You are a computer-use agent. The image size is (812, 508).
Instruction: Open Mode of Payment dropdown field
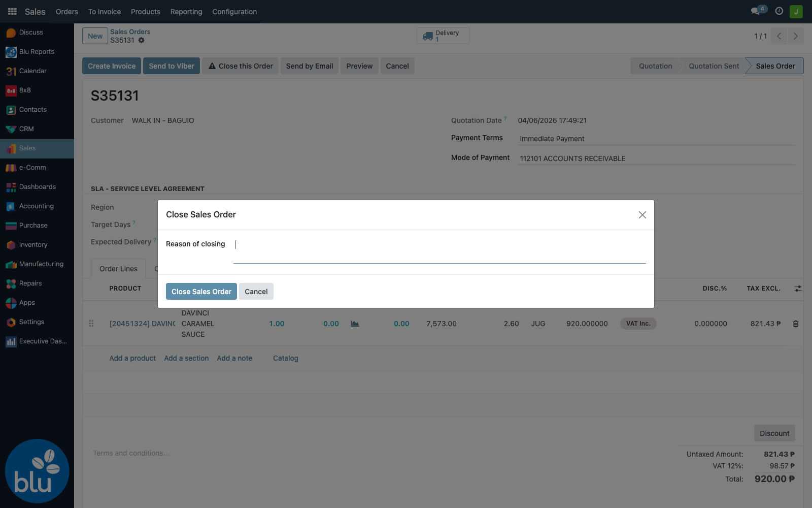click(x=656, y=158)
